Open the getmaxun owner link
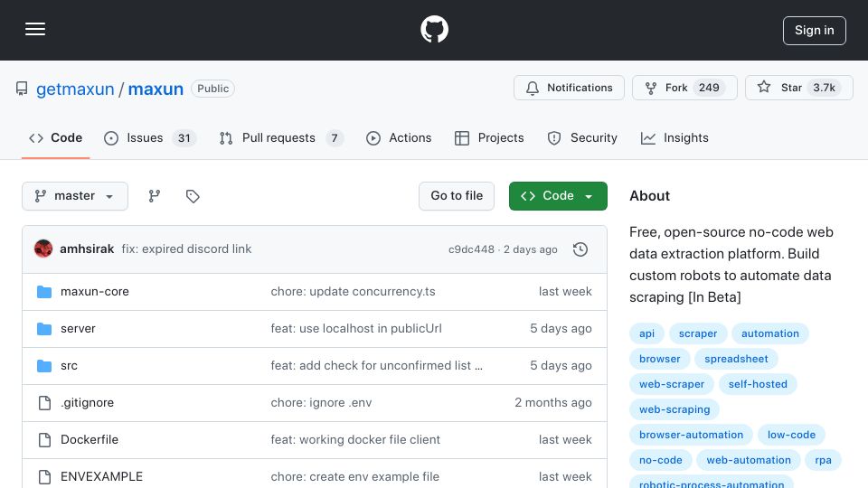The width and height of the screenshot is (868, 488). [x=75, y=89]
